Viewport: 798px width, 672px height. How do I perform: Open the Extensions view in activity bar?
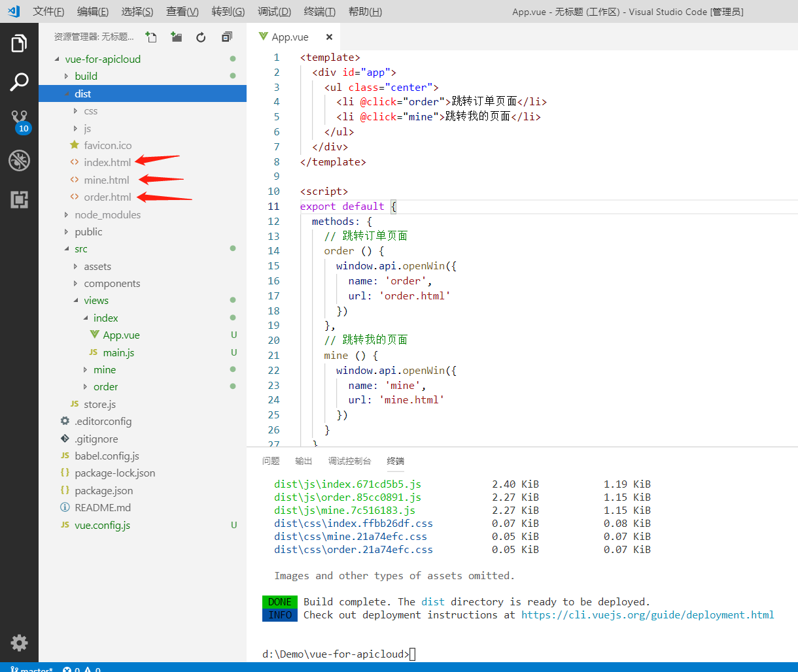click(x=19, y=199)
